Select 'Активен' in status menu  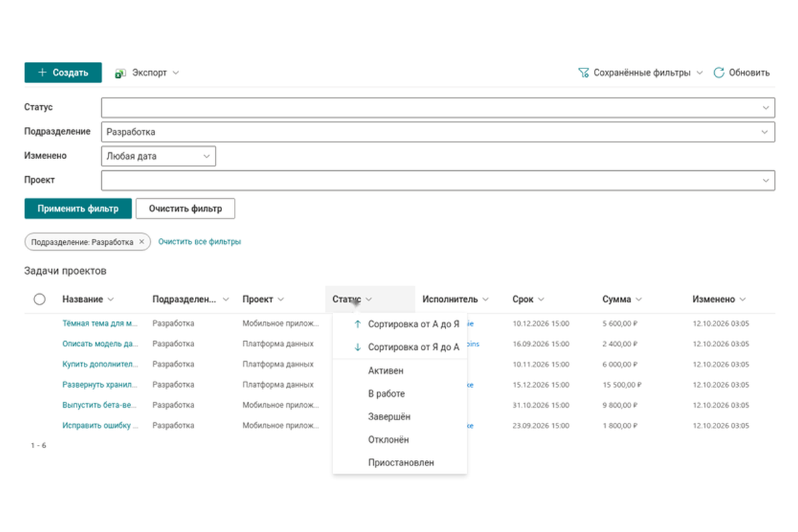pyautogui.click(x=400, y=370)
